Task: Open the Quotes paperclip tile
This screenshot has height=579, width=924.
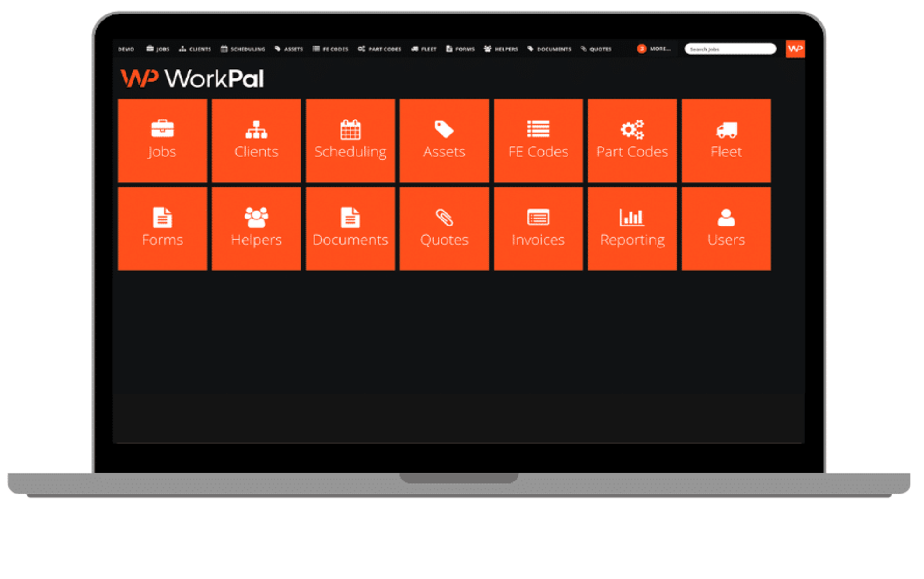Action: [444, 228]
